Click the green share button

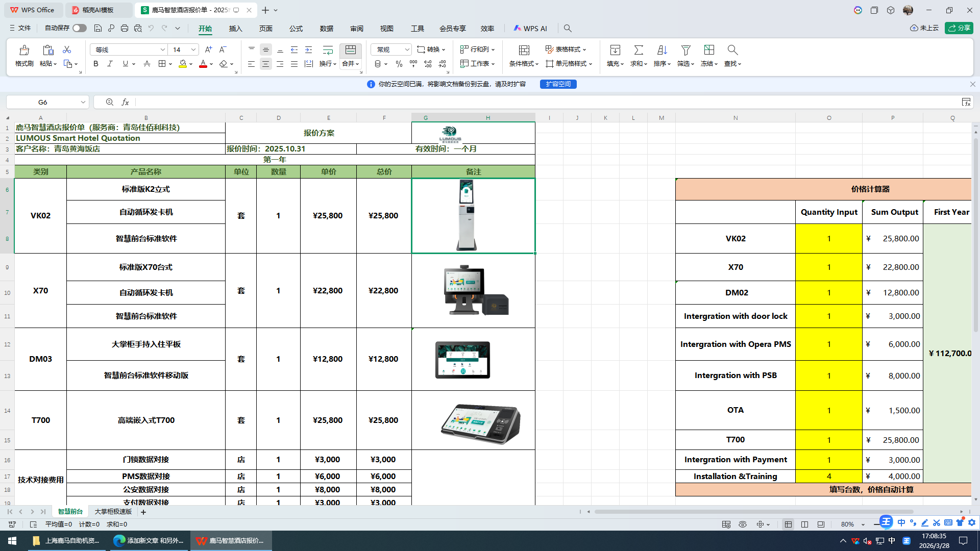[x=959, y=28]
